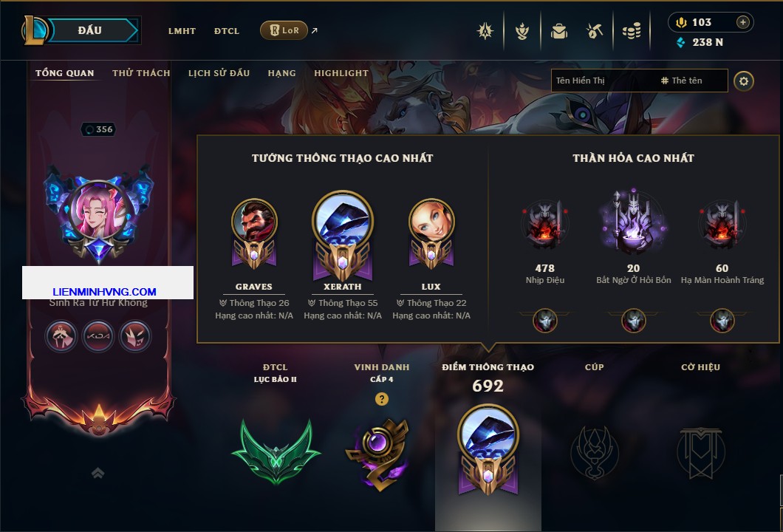Viewport: 783px width, 532px height.
Task: Select the ĐTCL Lục Bảo II emblem
Action: click(276, 452)
